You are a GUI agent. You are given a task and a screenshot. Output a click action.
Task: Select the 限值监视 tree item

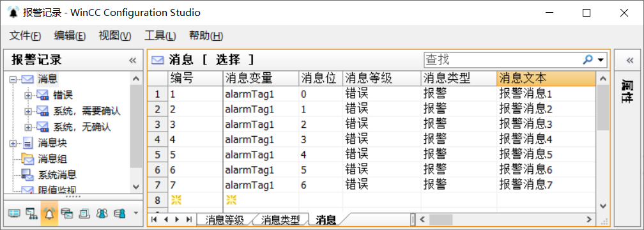pyautogui.click(x=57, y=190)
